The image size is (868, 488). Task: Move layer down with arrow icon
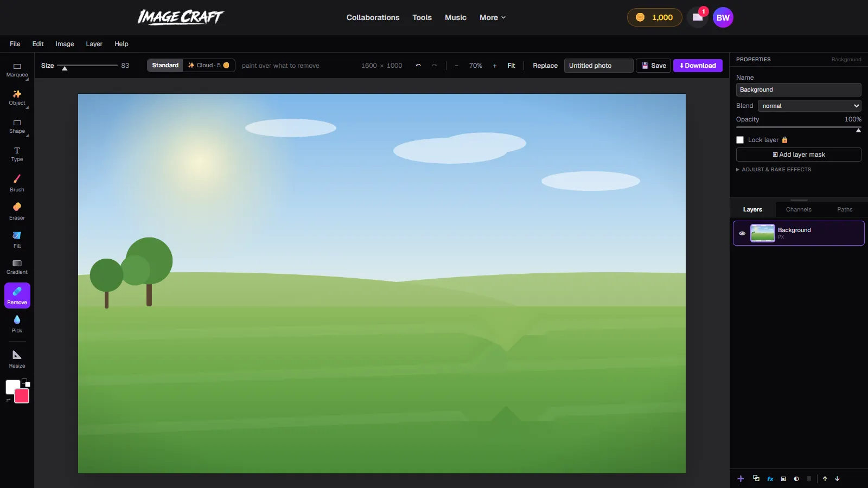(837, 479)
